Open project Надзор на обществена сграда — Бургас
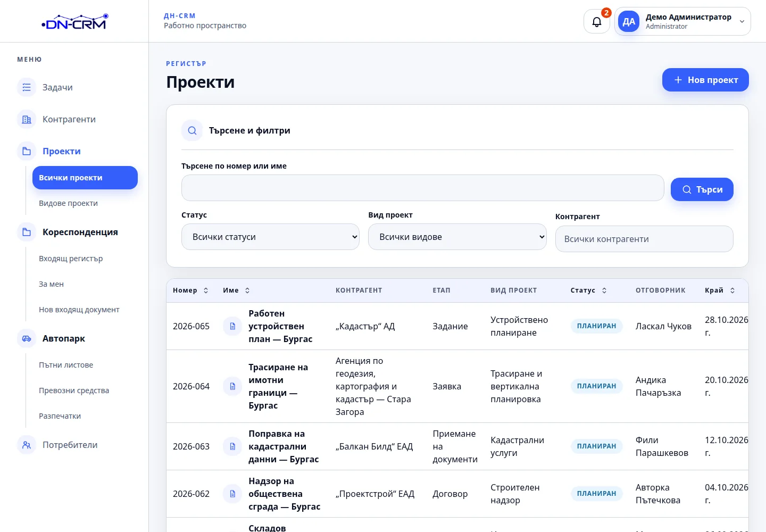The height and width of the screenshot is (532, 766). (x=285, y=494)
